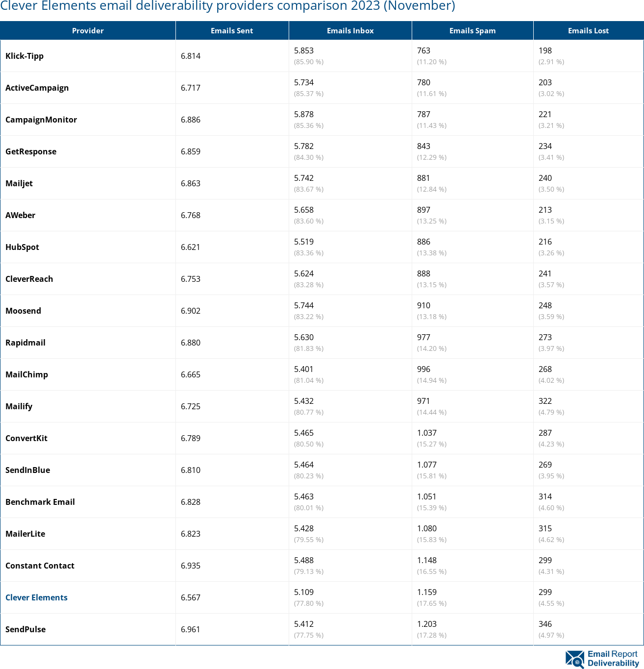Viewport: 644px width, 669px height.
Task: Click Klick-Tipp spam count 763
Action: click(x=424, y=50)
